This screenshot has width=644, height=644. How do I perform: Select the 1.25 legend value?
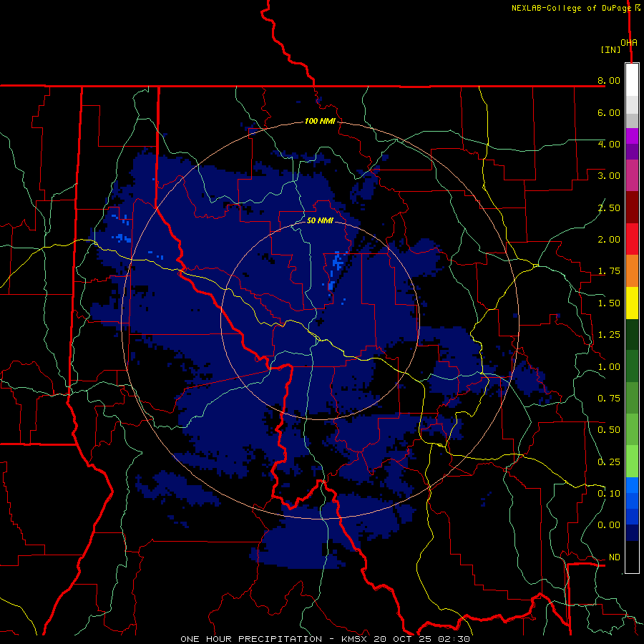click(x=609, y=335)
